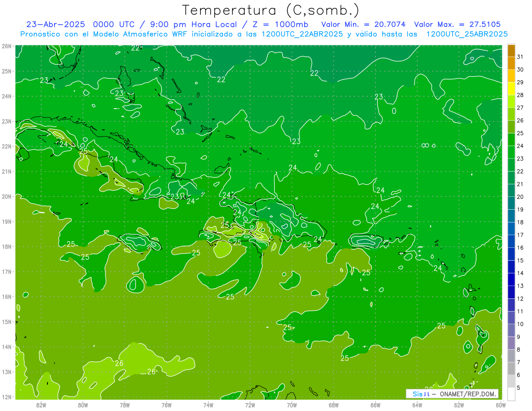
Task: Click the "Valor Max. = 27.5105" value
Action: (458, 24)
